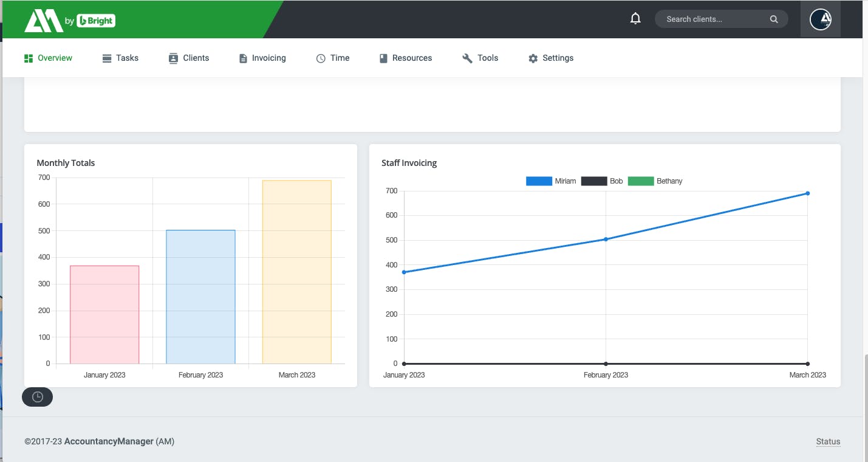Screen dimensions: 868x462
Task: Open the Tasks menu item
Action: [x=120, y=58]
